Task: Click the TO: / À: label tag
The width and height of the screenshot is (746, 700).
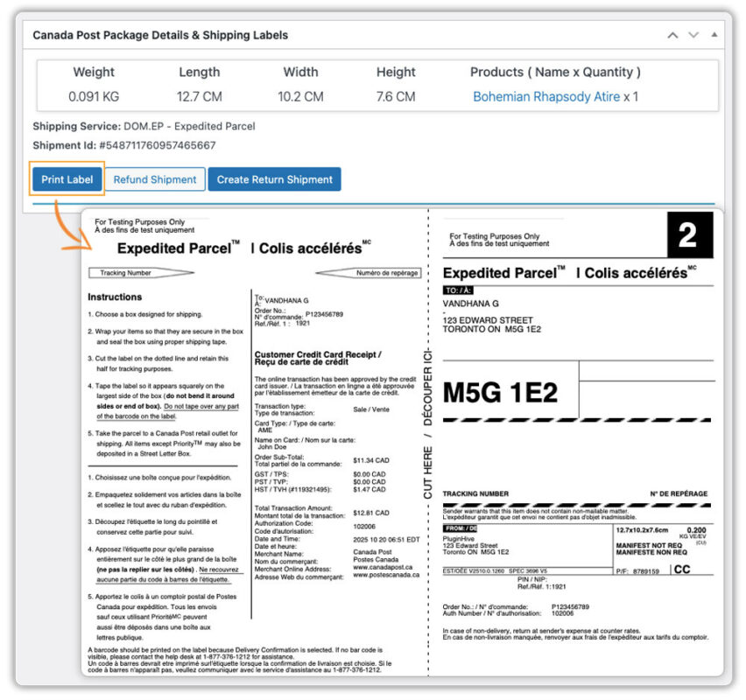Action: 458,290
